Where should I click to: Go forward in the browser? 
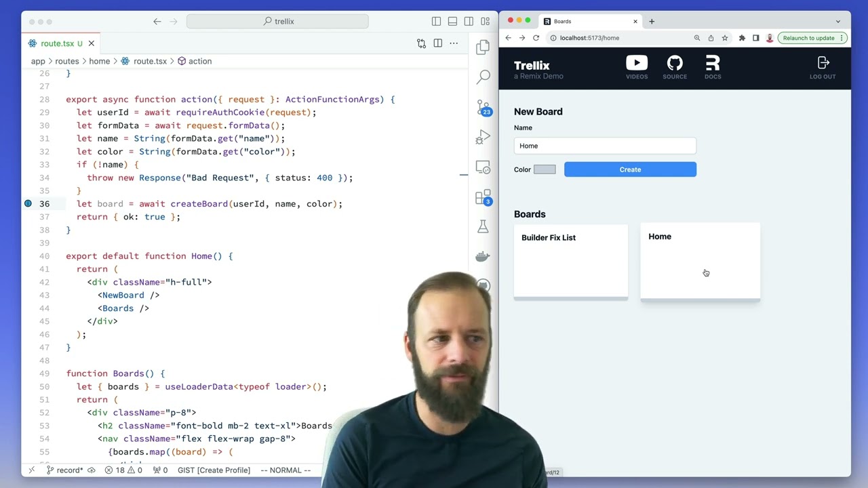(x=522, y=38)
